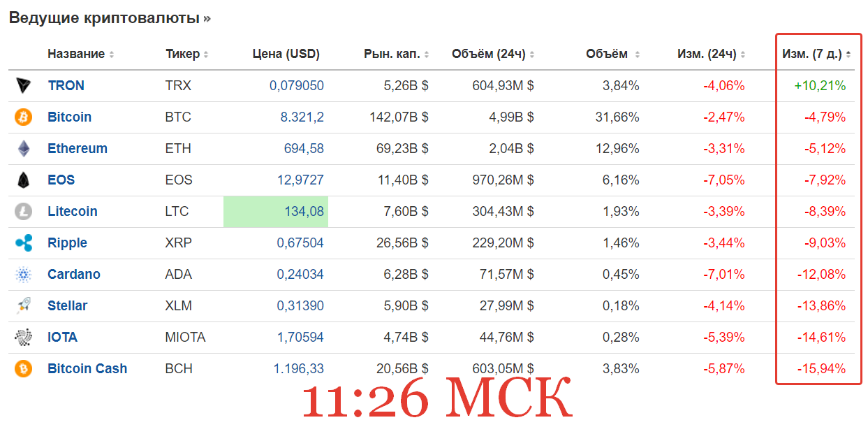Click the Ripple logo icon
Image resolution: width=868 pixels, height=434 pixels.
pyautogui.click(x=24, y=243)
